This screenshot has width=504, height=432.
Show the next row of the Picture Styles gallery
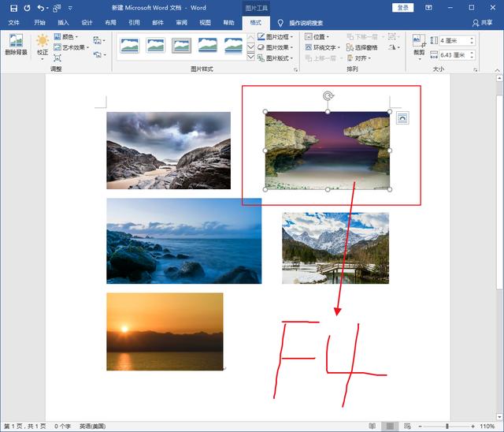click(x=251, y=47)
